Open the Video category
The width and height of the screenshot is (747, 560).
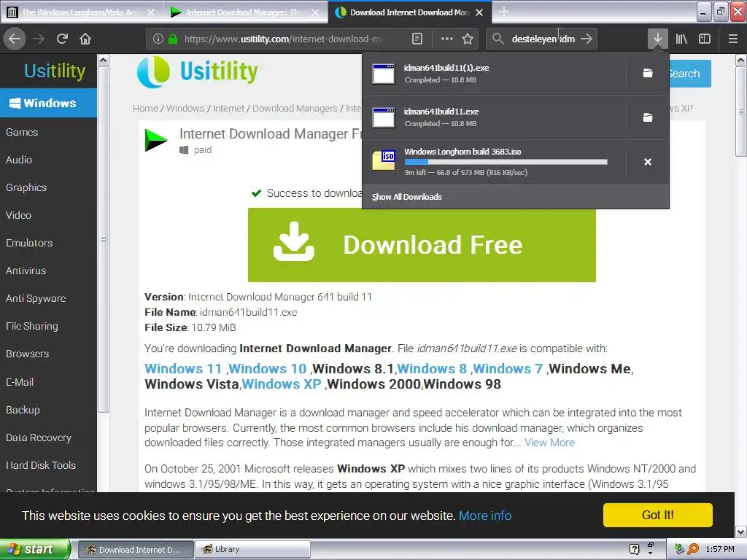pos(18,215)
